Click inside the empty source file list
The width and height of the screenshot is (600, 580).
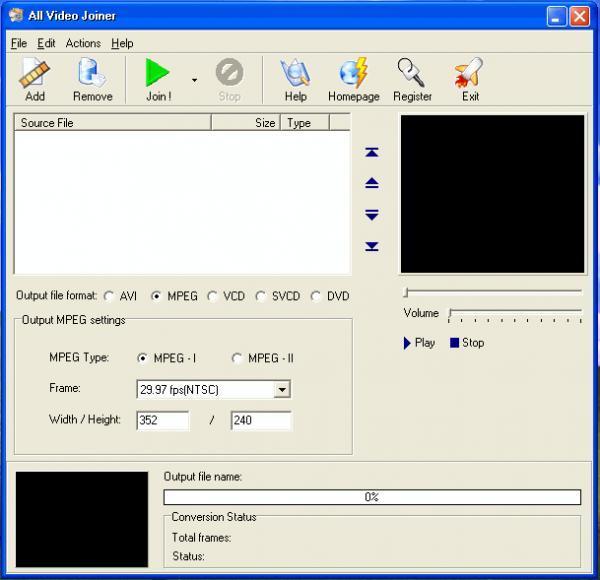[182, 202]
